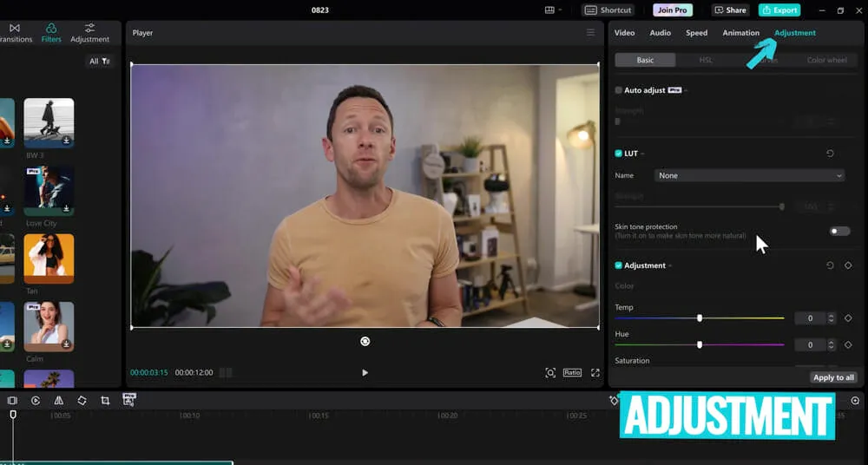This screenshot has width=868, height=465.
Task: Click the Export button
Action: (779, 10)
